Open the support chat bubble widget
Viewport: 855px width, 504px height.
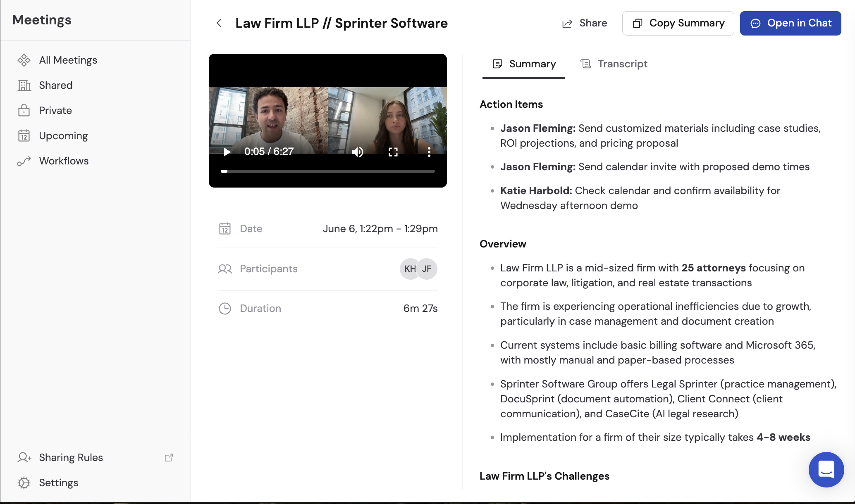coord(826,470)
